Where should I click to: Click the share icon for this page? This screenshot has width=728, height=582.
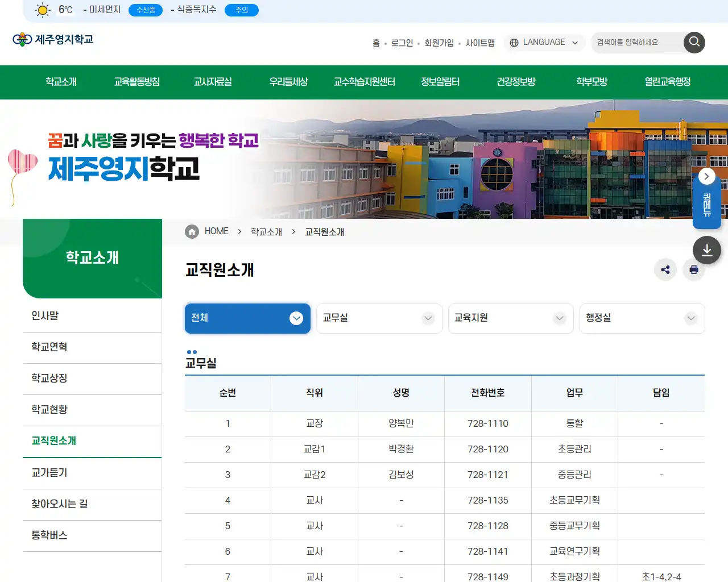point(665,269)
